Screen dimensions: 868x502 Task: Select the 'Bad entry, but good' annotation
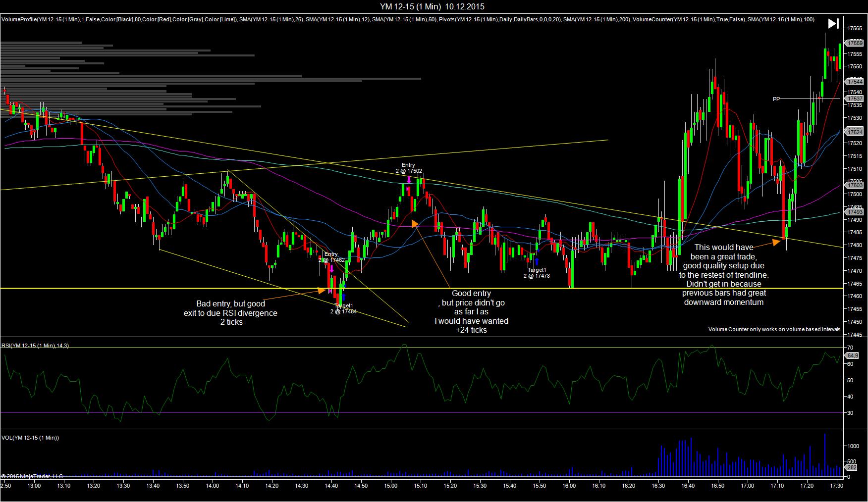[230, 312]
